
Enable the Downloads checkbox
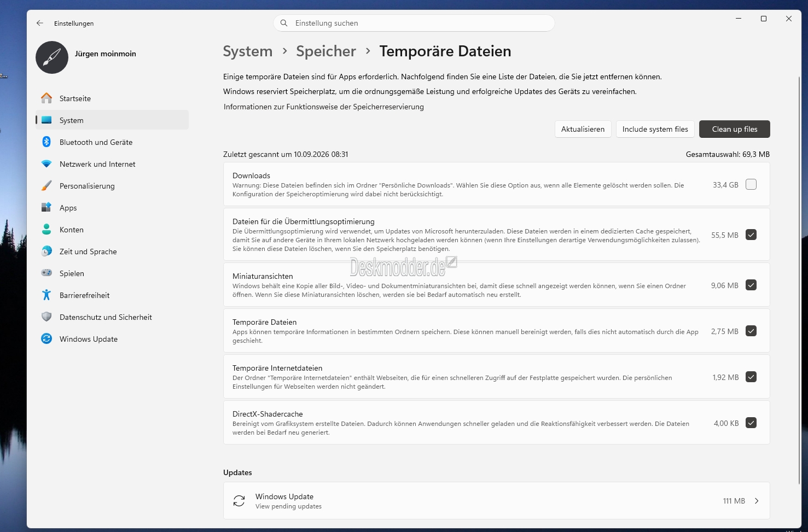click(x=751, y=184)
